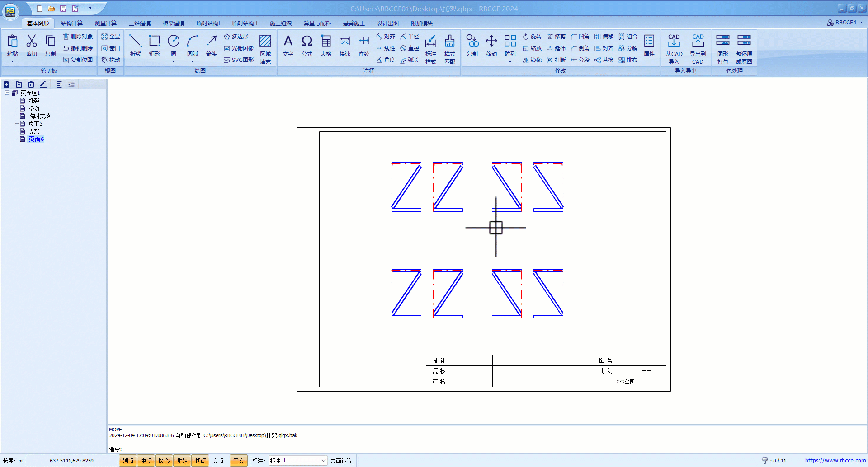Select the 文字 text annotation tool
The height and width of the screenshot is (467, 868).
pos(288,42)
